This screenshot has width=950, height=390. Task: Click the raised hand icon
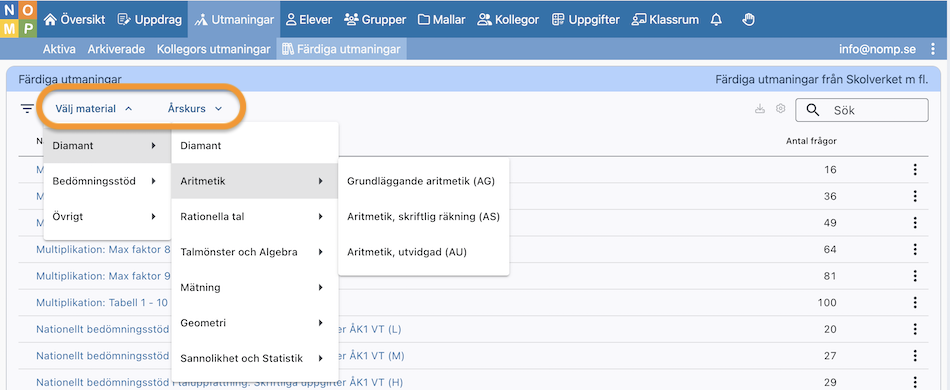click(x=749, y=19)
